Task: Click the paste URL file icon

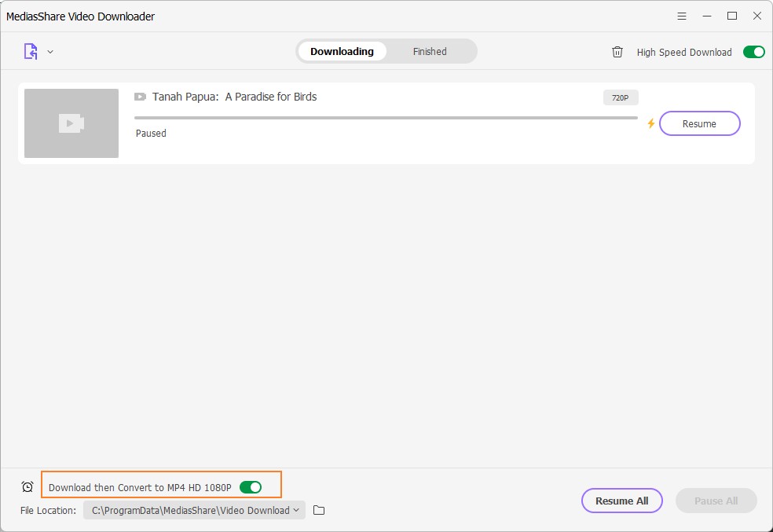Action: click(x=31, y=52)
